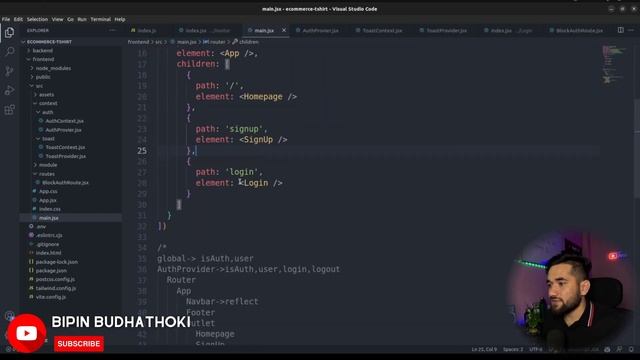
Task: Click the red SUBSCRIBE button
Action: click(x=79, y=344)
